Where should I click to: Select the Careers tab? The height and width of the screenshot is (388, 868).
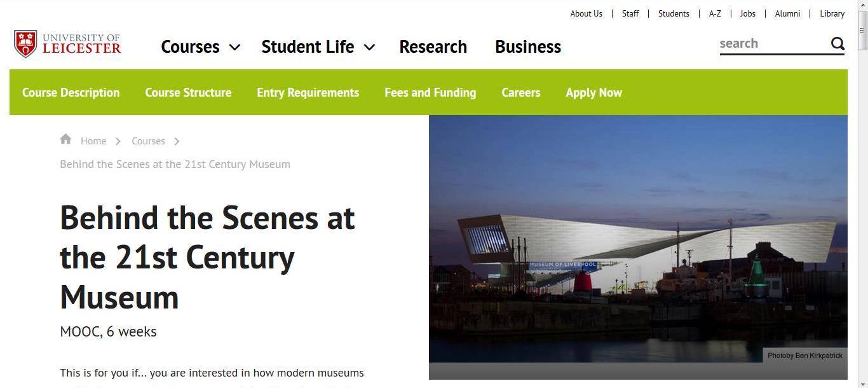point(520,92)
